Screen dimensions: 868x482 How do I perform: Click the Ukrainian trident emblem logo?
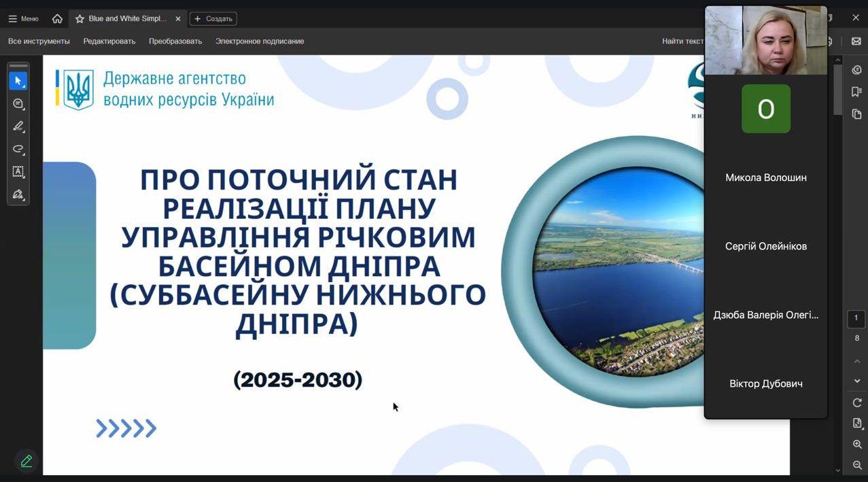pos(78,89)
